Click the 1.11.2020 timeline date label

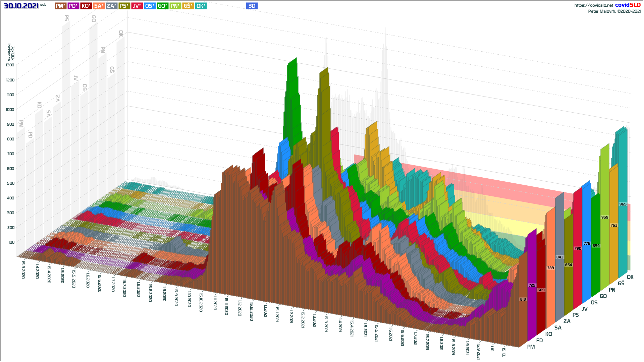pos(215,302)
